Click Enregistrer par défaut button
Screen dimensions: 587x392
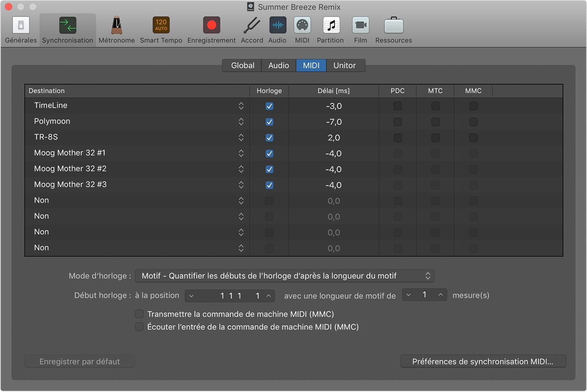[x=80, y=361]
